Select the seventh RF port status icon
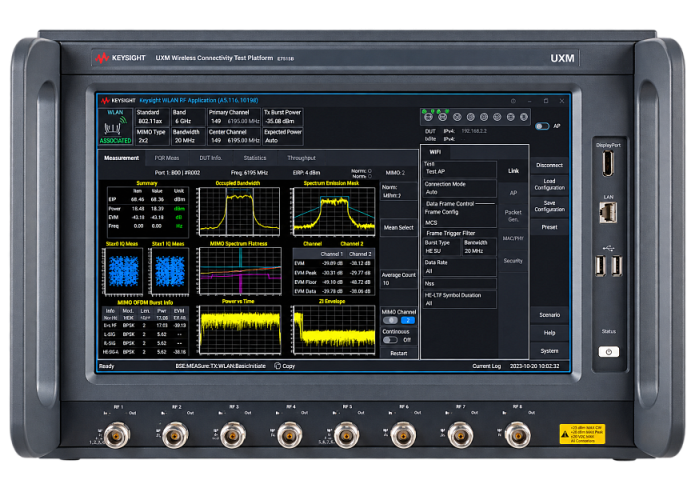This screenshot has height=480, width=695. click(x=511, y=117)
